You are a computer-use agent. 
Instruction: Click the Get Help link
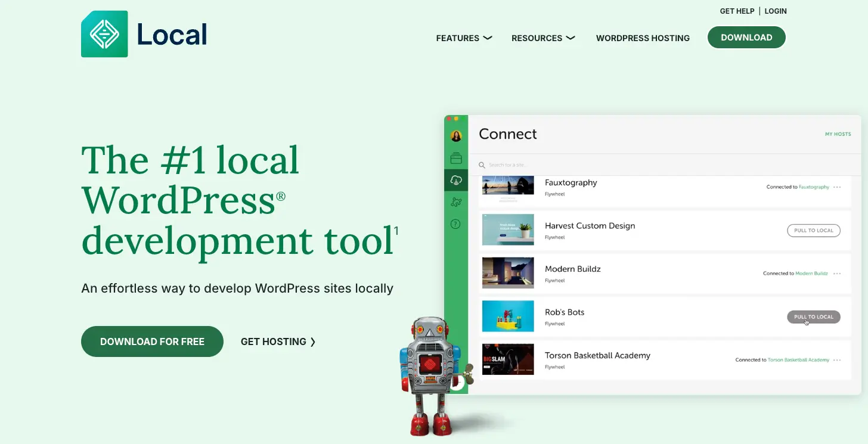(737, 11)
